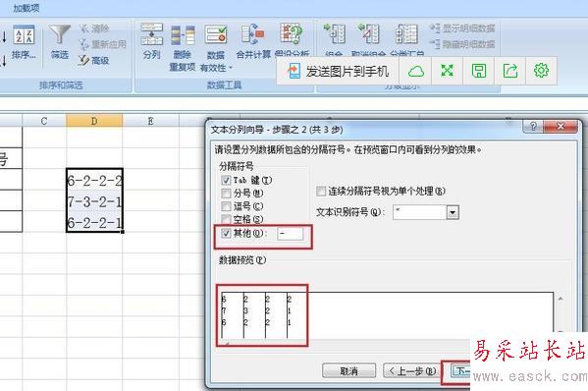Toggle the Tab 键 checkbox
588x391 pixels.
tap(226, 180)
